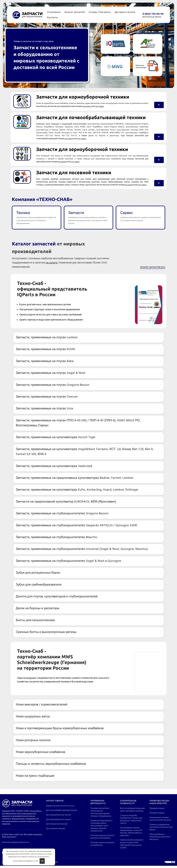The height and width of the screenshot is (868, 177).
Task: Expand Horsch Tiger cultivators parts section
Action: (88, 437)
